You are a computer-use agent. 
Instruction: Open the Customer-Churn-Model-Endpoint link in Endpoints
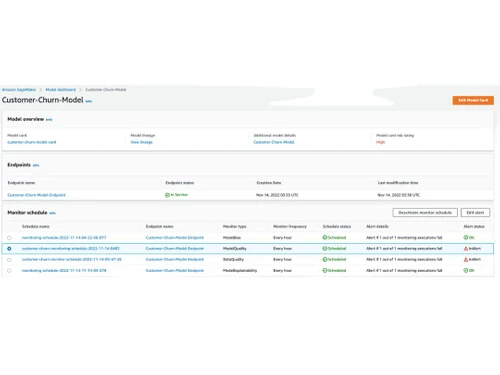click(x=37, y=195)
